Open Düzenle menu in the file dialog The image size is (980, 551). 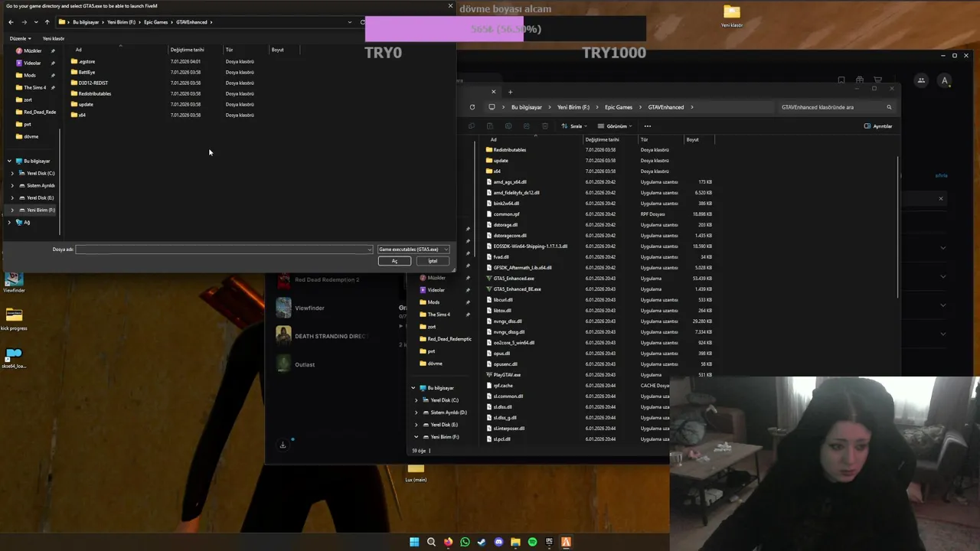tap(20, 38)
